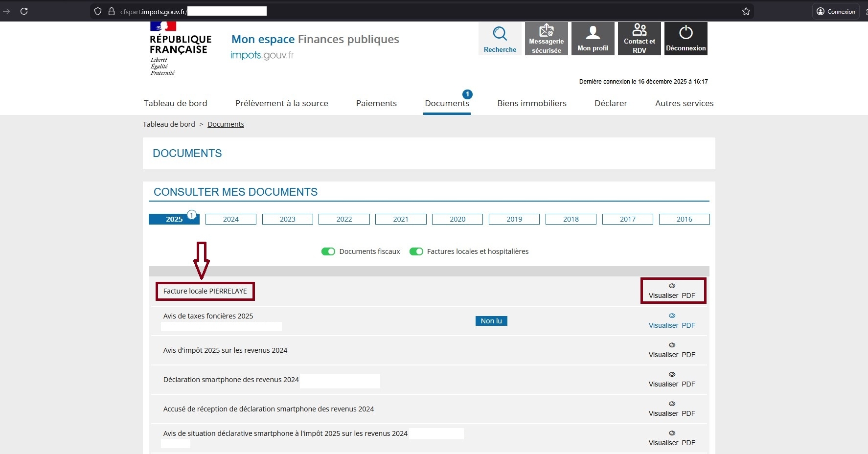Click the browser Connexion account button
The height and width of the screenshot is (454, 868).
pyautogui.click(x=836, y=11)
